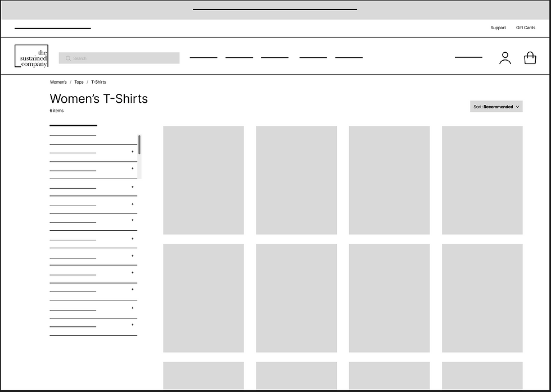Click the sustained company logo
Screen dimensions: 551x392
pyautogui.click(x=31, y=56)
